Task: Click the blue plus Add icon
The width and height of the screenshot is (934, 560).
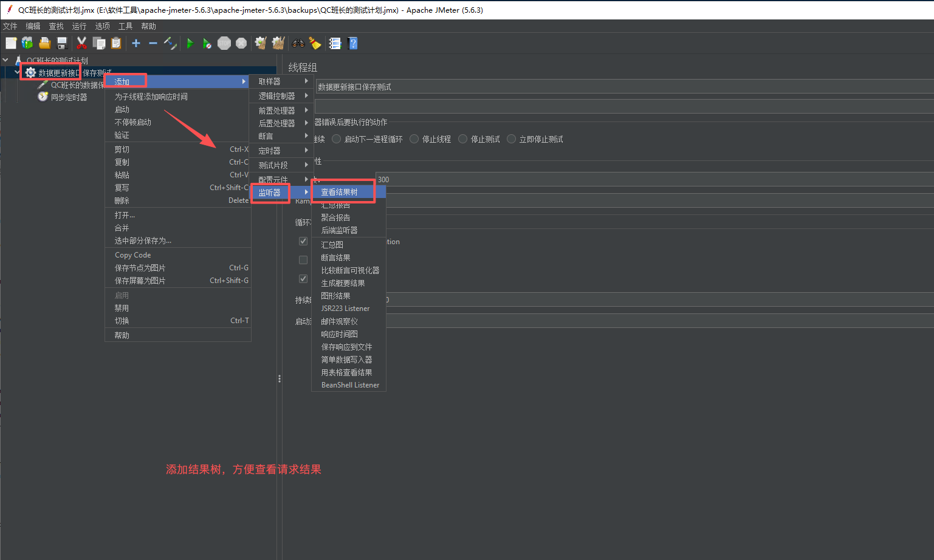Action: [x=136, y=43]
